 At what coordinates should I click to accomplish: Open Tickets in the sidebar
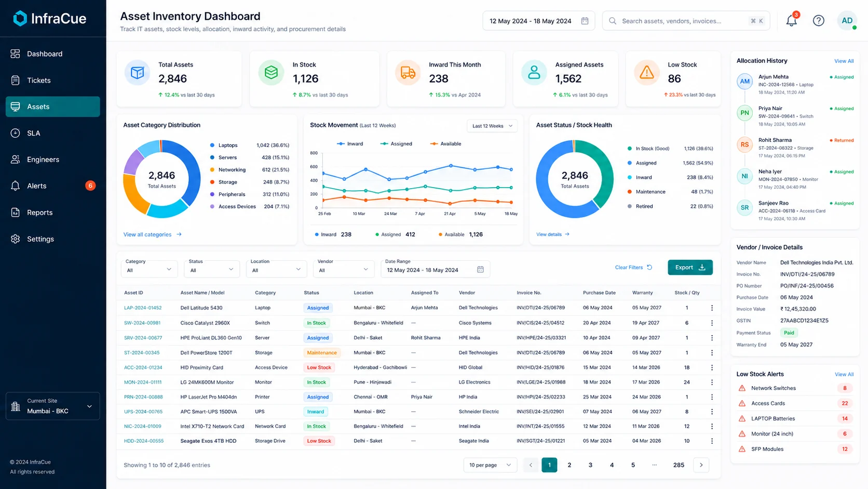[x=52, y=80]
